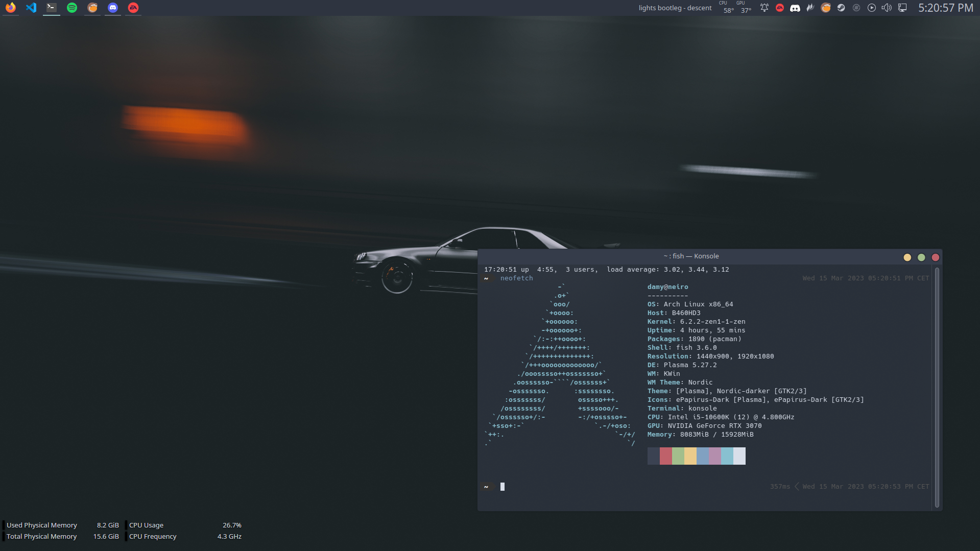Click the uptime load average line in Konsole
Screen dimensions: 980x551
(x=606, y=270)
